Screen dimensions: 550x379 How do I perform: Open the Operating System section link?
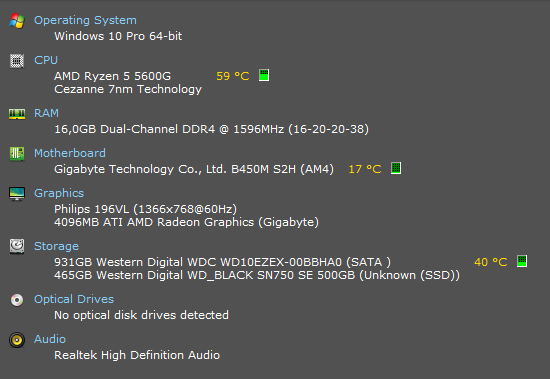pyautogui.click(x=85, y=20)
